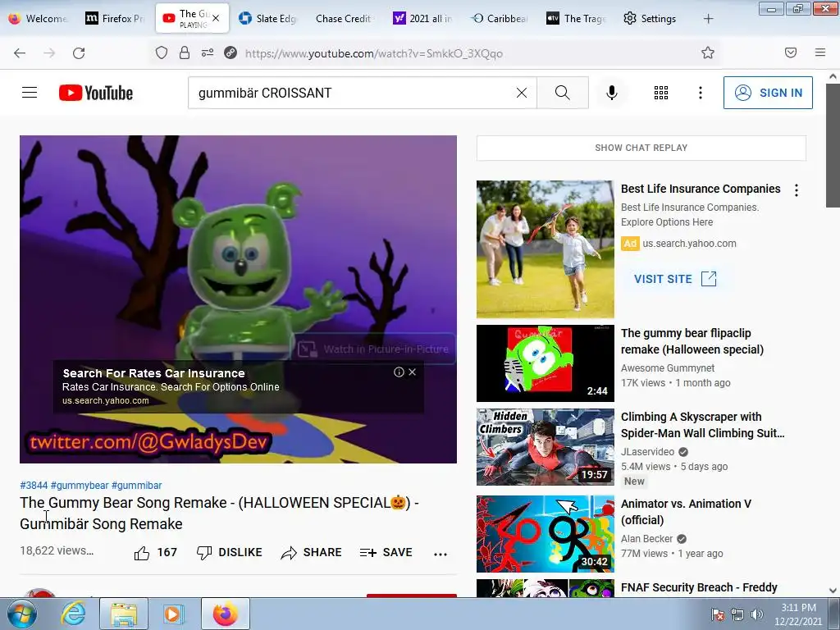The image size is (840, 630).
Task: Click the scrollbar down arrow
Action: point(833,591)
